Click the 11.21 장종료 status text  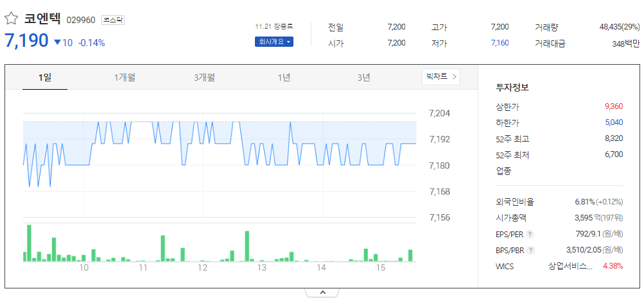274,26
